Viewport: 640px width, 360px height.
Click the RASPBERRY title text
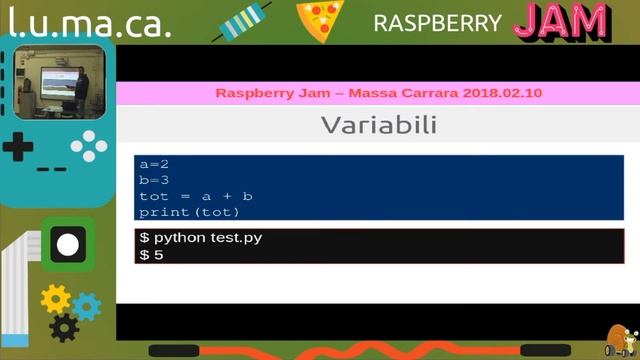(x=437, y=23)
